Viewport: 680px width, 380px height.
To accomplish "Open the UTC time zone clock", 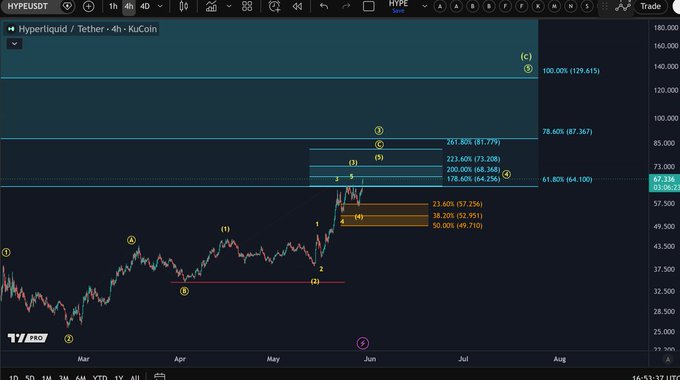I will coord(656,377).
